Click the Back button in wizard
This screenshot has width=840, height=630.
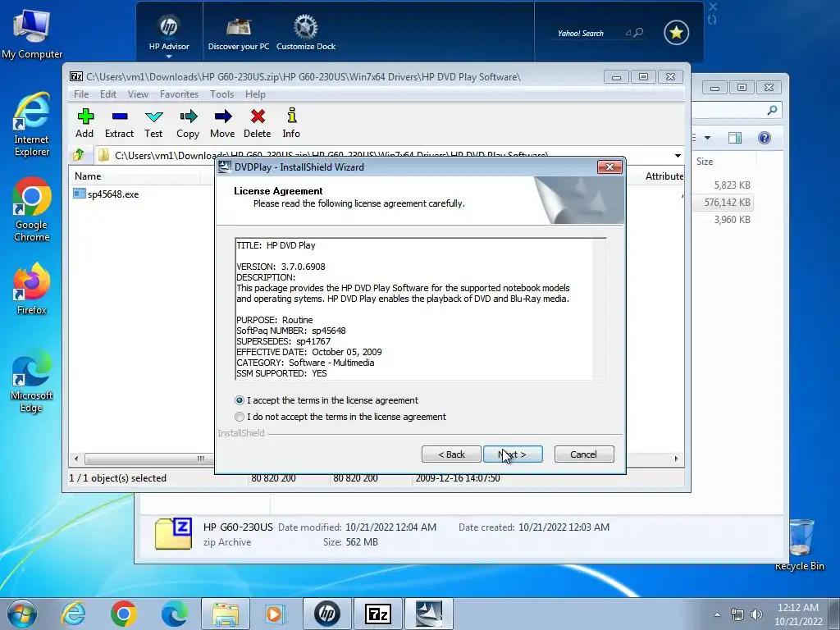point(451,454)
